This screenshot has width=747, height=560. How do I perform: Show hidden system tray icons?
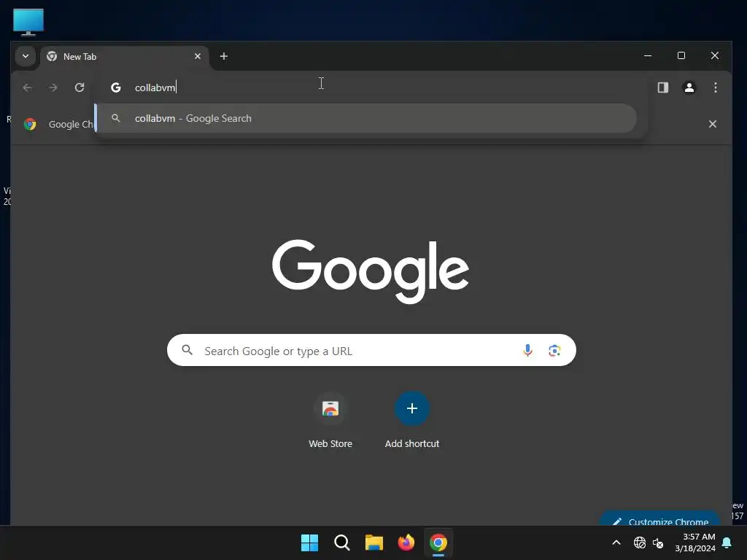coord(616,542)
